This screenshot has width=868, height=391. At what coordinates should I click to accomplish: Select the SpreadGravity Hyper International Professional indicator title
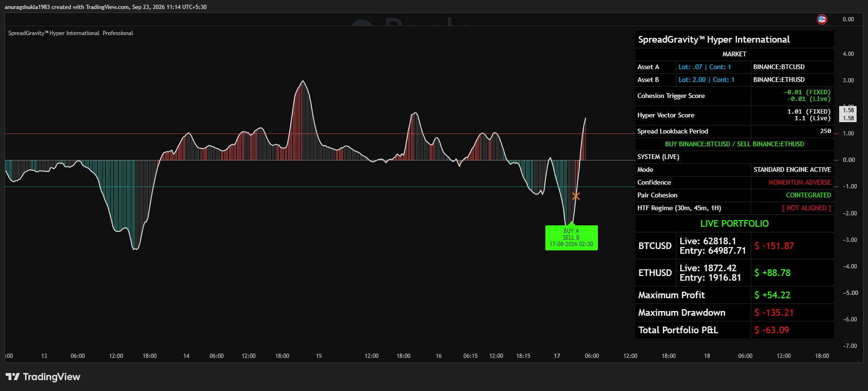[70, 33]
